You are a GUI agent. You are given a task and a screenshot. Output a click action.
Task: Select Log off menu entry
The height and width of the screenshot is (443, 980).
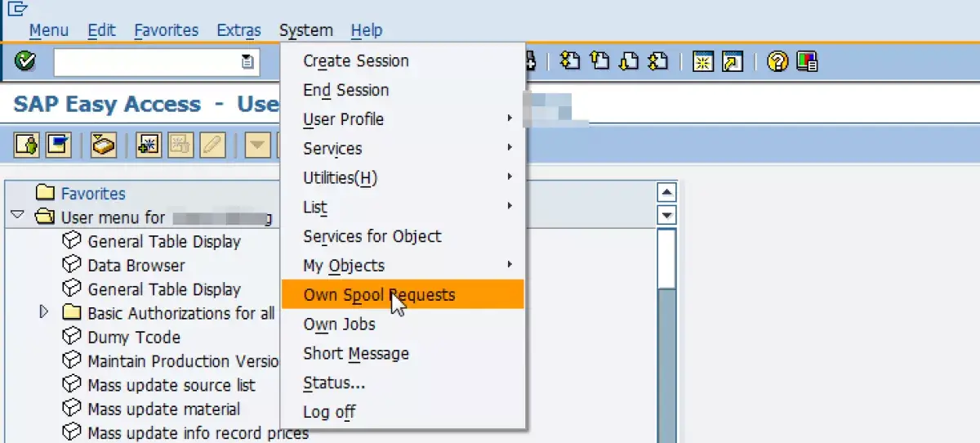point(402,412)
